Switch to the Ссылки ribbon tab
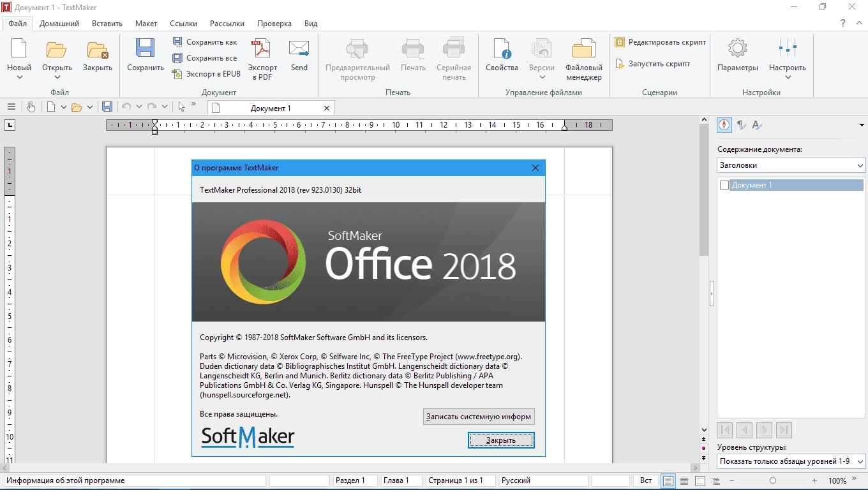This screenshot has width=868, height=490. pyautogui.click(x=183, y=24)
